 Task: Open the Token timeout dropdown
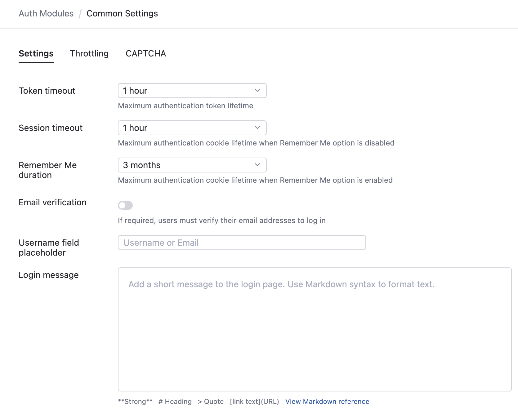pyautogui.click(x=192, y=91)
